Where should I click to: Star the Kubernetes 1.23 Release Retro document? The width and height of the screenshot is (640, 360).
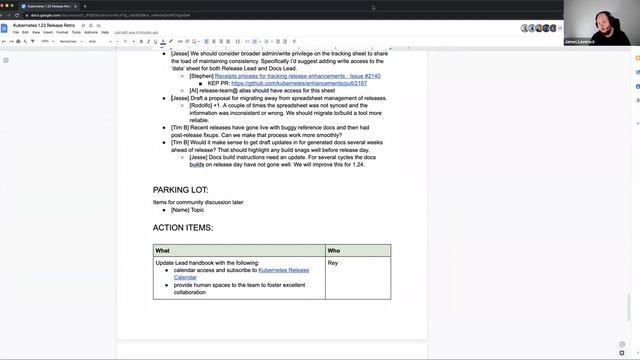pyautogui.click(x=83, y=25)
